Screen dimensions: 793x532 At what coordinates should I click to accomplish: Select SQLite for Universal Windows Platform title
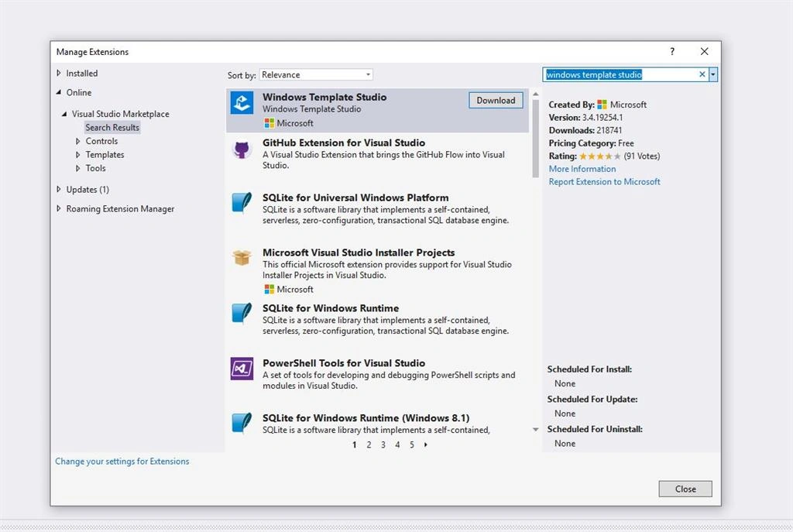[x=355, y=197]
